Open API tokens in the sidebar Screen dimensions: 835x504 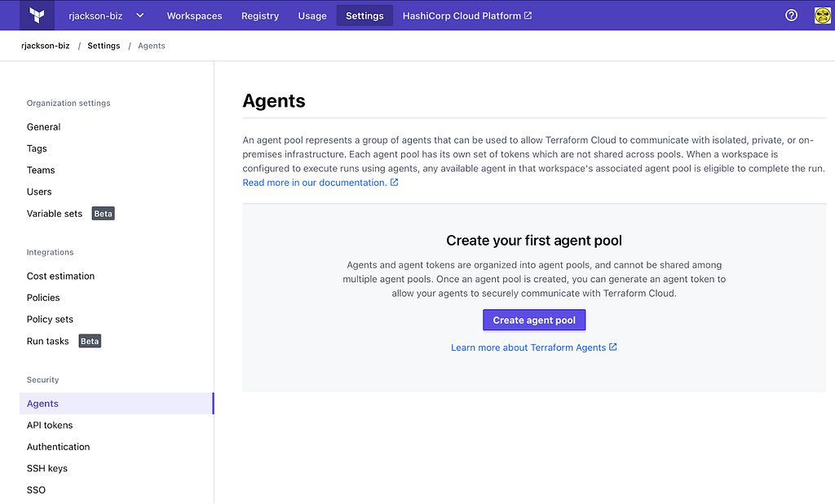coord(50,425)
